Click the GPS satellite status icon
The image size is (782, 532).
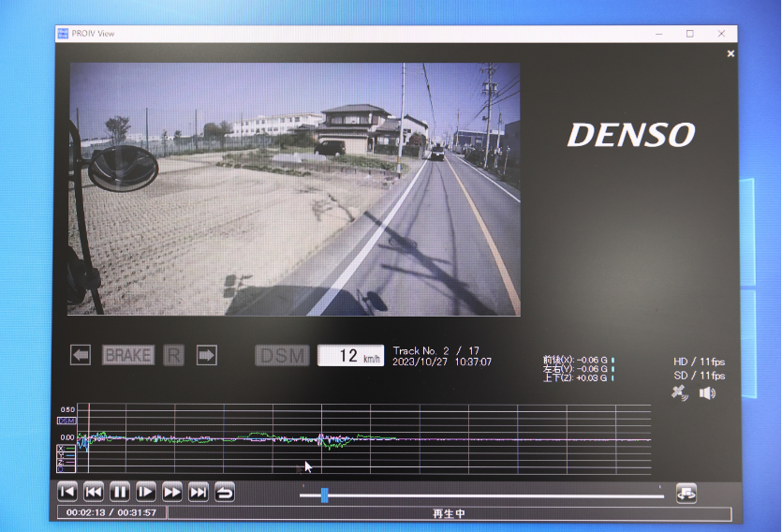coord(680,393)
